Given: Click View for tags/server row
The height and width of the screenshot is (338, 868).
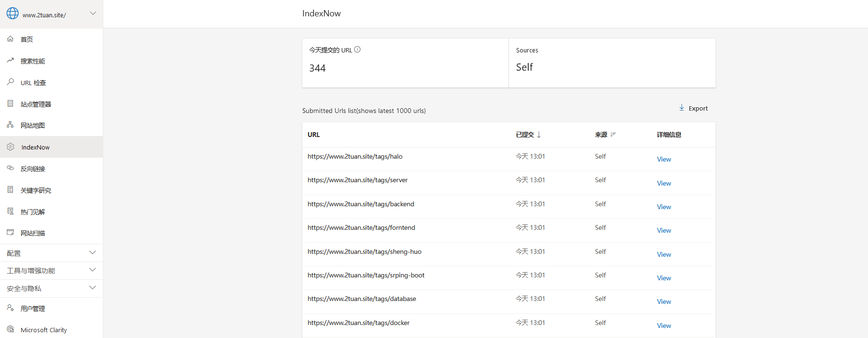Looking at the screenshot, I should coord(664,183).
